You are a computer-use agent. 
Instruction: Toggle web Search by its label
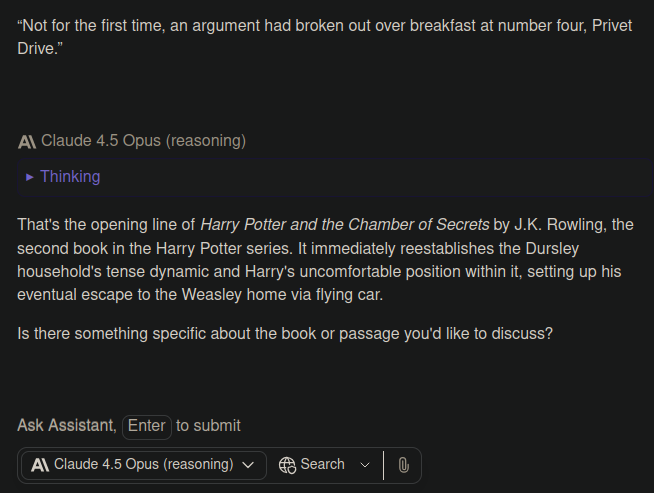[322, 465]
